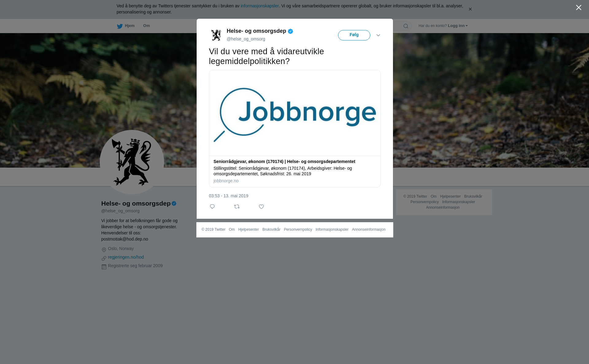
Task: Follow account with Følg button
Action: [x=354, y=35]
